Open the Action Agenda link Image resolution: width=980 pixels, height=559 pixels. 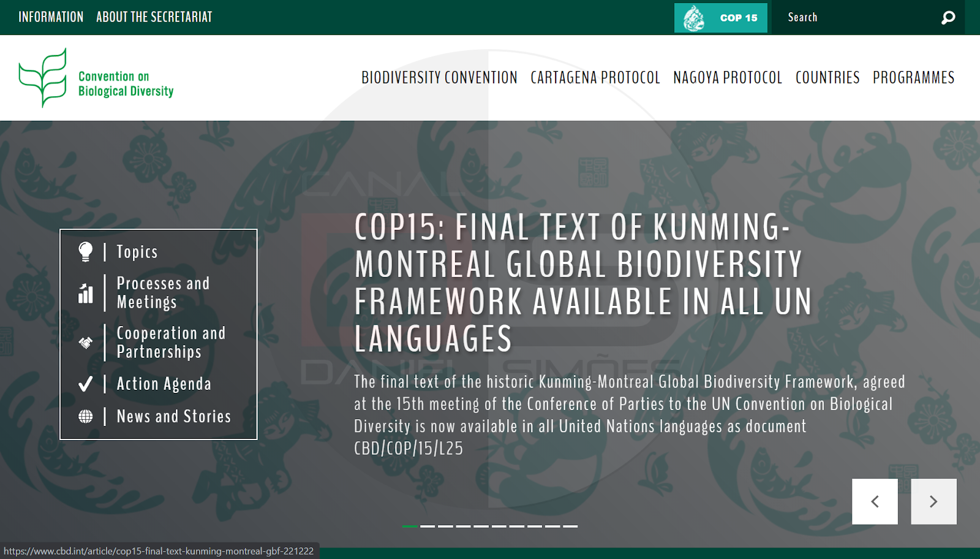(164, 384)
